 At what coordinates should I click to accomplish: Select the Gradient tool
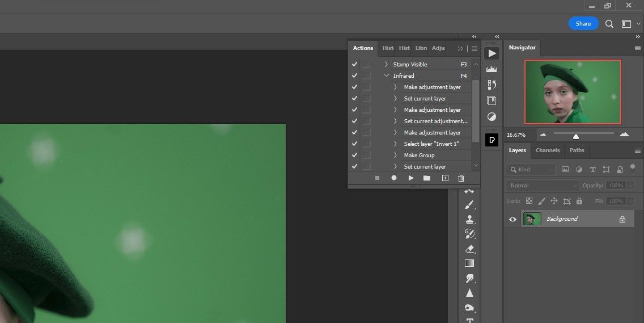[x=469, y=263]
